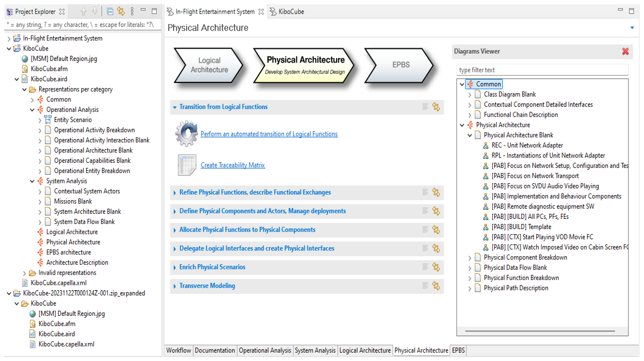Expand the Allocate Physical Functions section
Viewport: 644px width, 361px height.
[x=175, y=230]
